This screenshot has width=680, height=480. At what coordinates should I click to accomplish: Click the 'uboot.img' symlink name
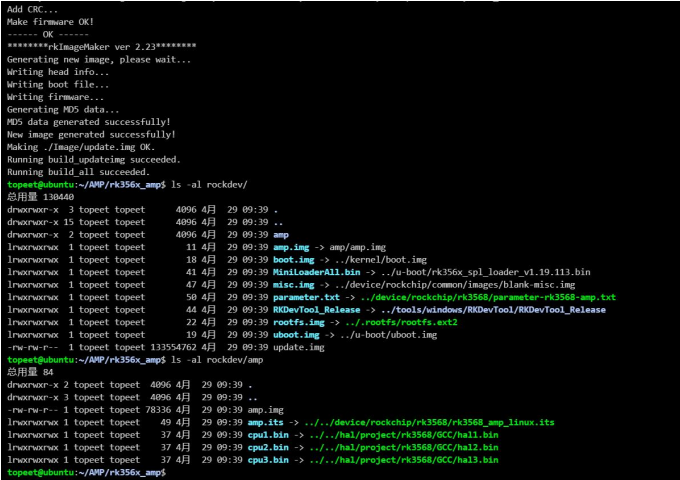point(296,335)
